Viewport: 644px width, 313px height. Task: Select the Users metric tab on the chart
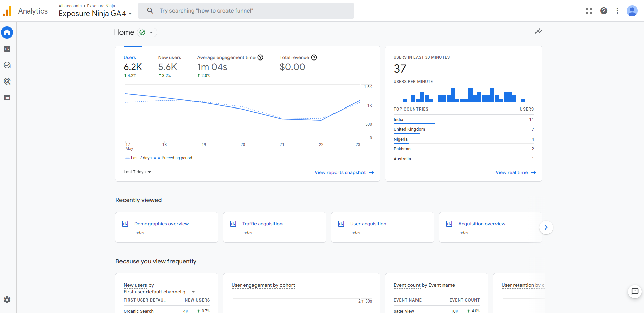(x=130, y=57)
